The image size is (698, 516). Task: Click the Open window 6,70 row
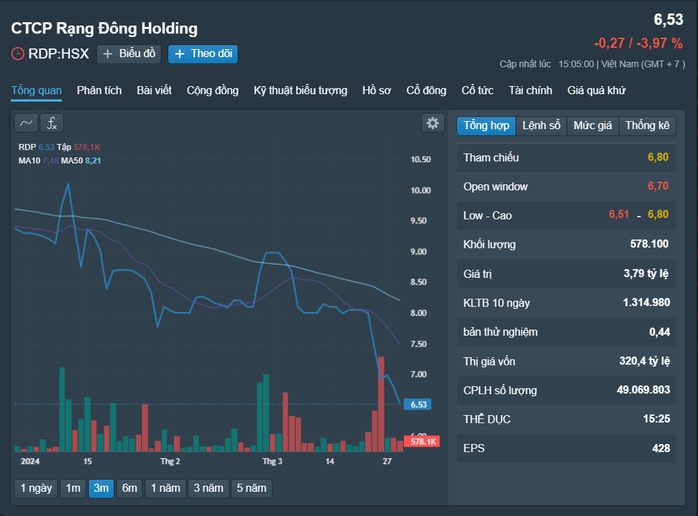pyautogui.click(x=566, y=187)
